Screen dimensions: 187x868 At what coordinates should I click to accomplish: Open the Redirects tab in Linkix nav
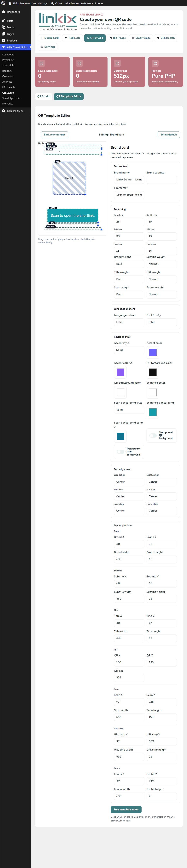(73, 38)
